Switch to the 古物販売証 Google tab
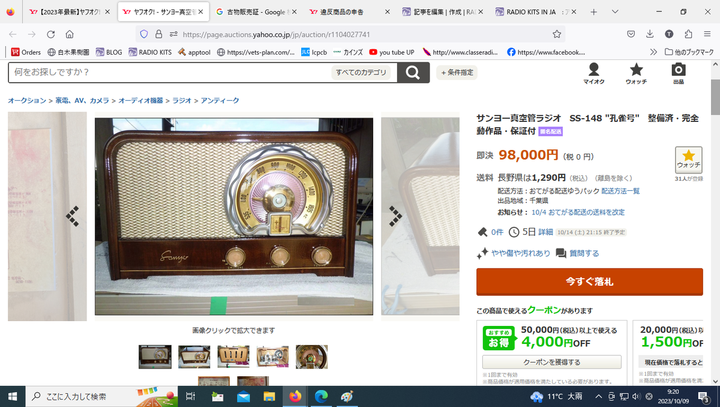The height and width of the screenshot is (407, 720). pos(256,12)
